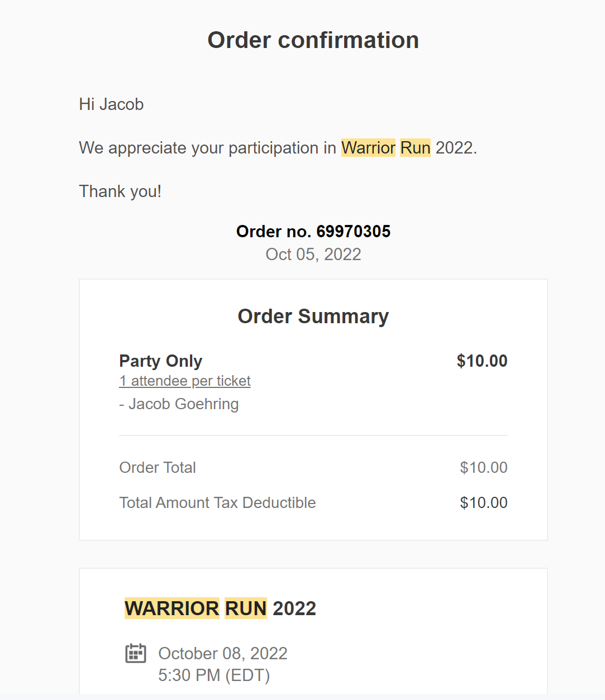
Task: Select the "Party Only" ticket name
Action: point(160,361)
